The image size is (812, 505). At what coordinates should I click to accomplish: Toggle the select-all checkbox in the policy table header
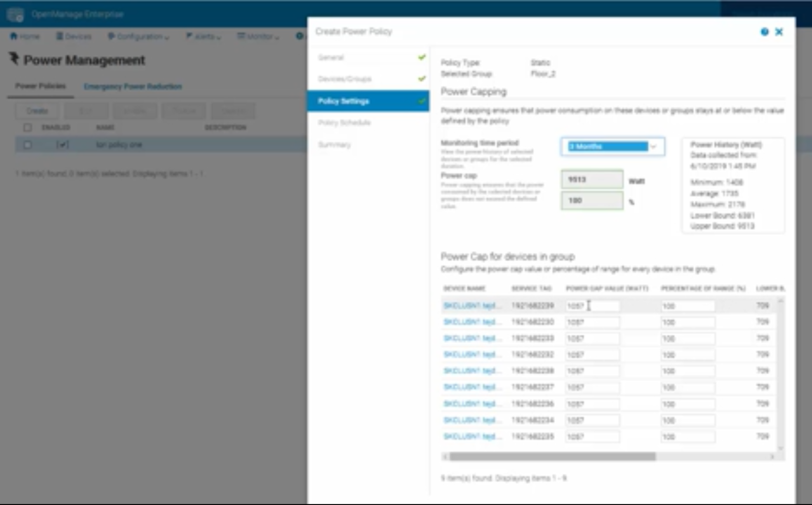coord(28,128)
